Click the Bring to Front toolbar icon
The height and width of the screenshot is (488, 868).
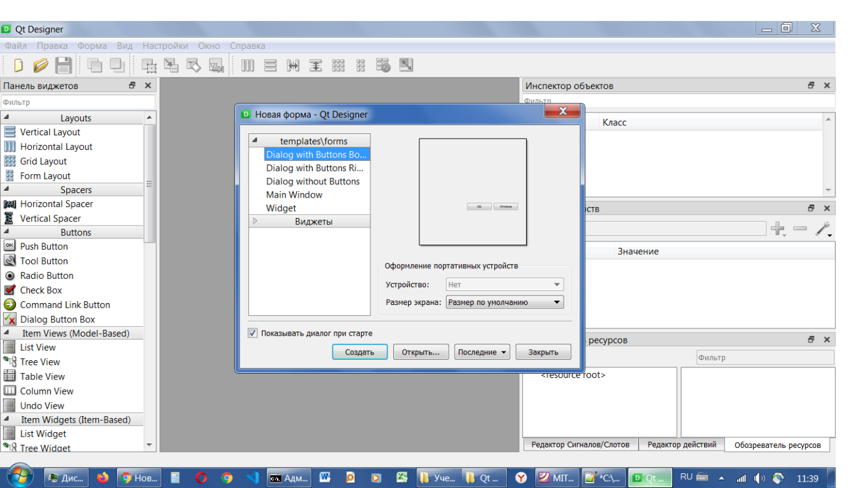point(117,65)
